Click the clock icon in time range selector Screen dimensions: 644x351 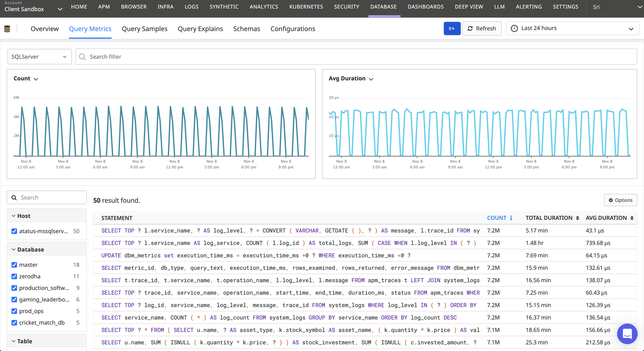(514, 29)
